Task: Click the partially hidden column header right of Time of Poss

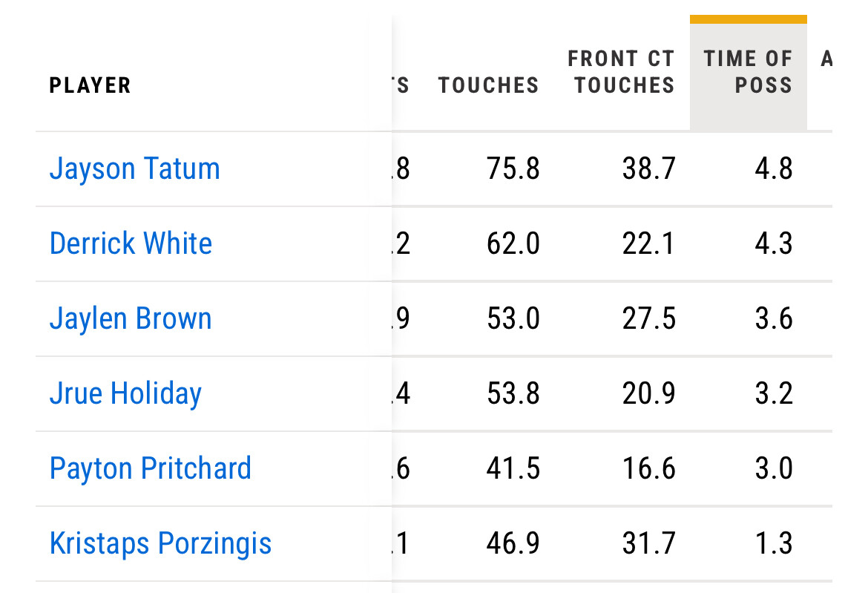Action: pyautogui.click(x=826, y=59)
